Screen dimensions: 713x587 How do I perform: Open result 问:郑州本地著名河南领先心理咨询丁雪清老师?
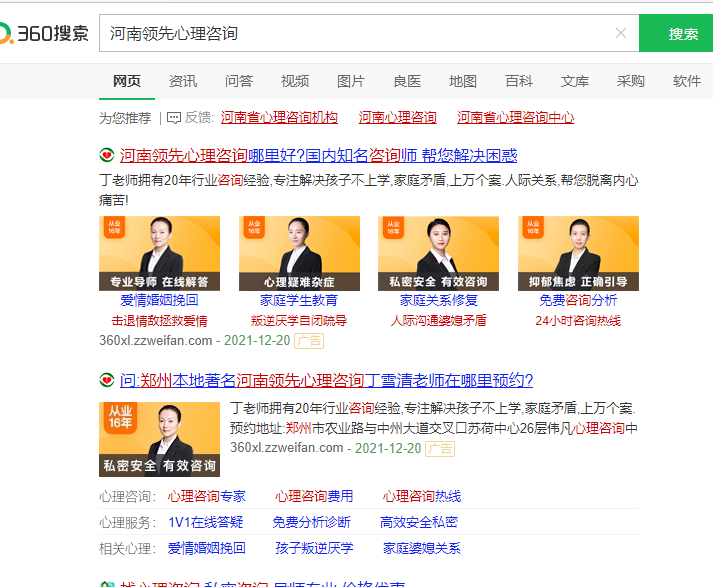(x=326, y=380)
